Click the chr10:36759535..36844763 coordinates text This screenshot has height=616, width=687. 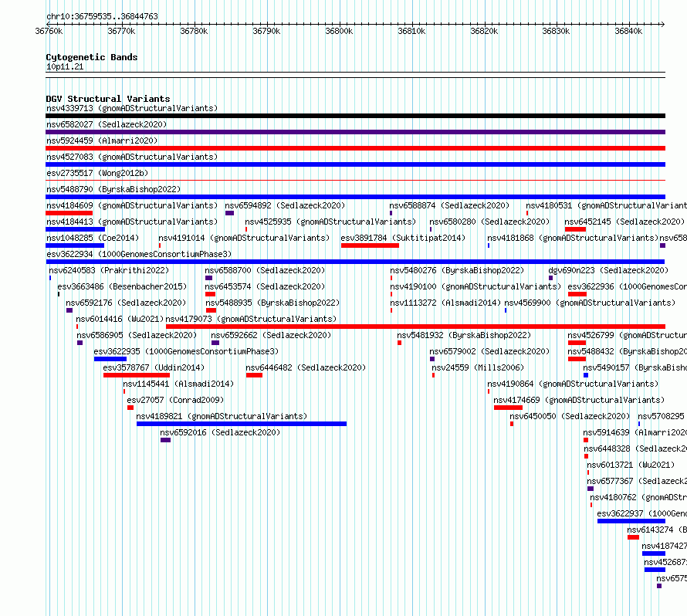[102, 17]
